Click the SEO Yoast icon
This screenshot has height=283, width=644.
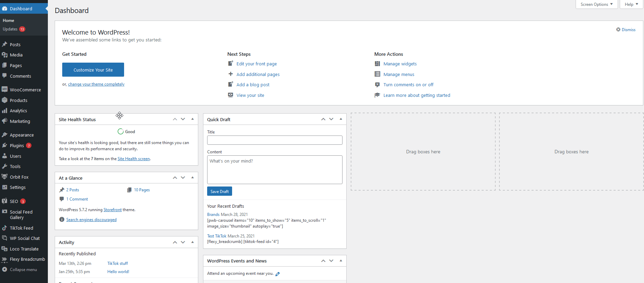click(4, 201)
